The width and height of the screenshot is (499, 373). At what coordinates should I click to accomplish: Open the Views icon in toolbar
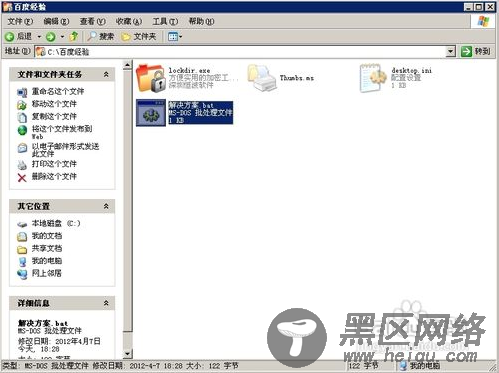[x=173, y=36]
